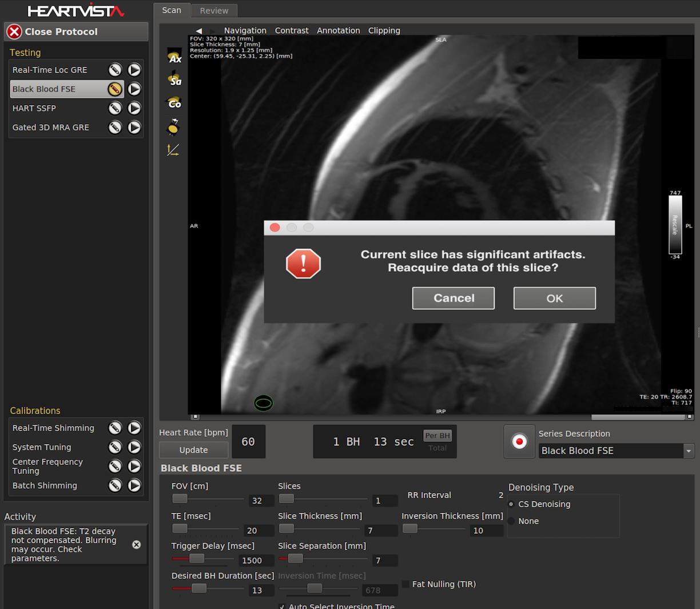Select the Axial (Ax) view icon

pos(174,56)
